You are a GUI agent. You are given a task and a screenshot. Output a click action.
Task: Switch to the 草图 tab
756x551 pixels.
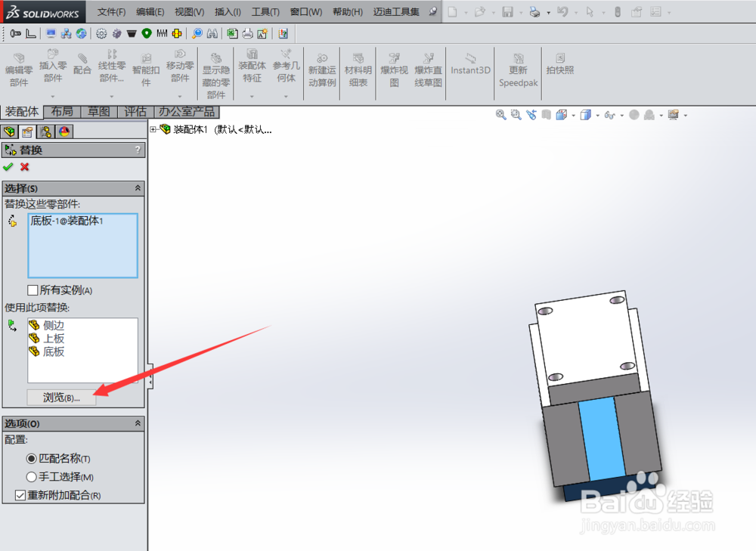click(98, 111)
